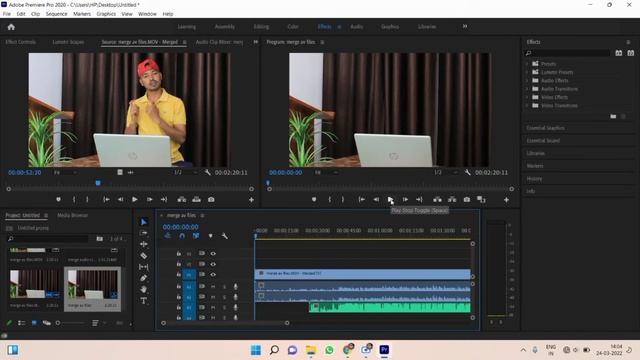Select the Pen tool
Screen dimensions: 640x360
click(x=144, y=278)
